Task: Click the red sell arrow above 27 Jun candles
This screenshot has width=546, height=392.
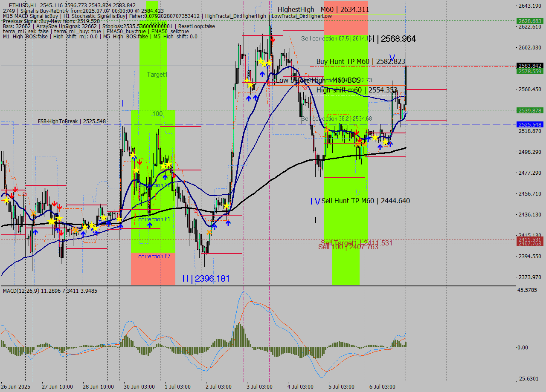Action: pyautogui.click(x=55, y=203)
